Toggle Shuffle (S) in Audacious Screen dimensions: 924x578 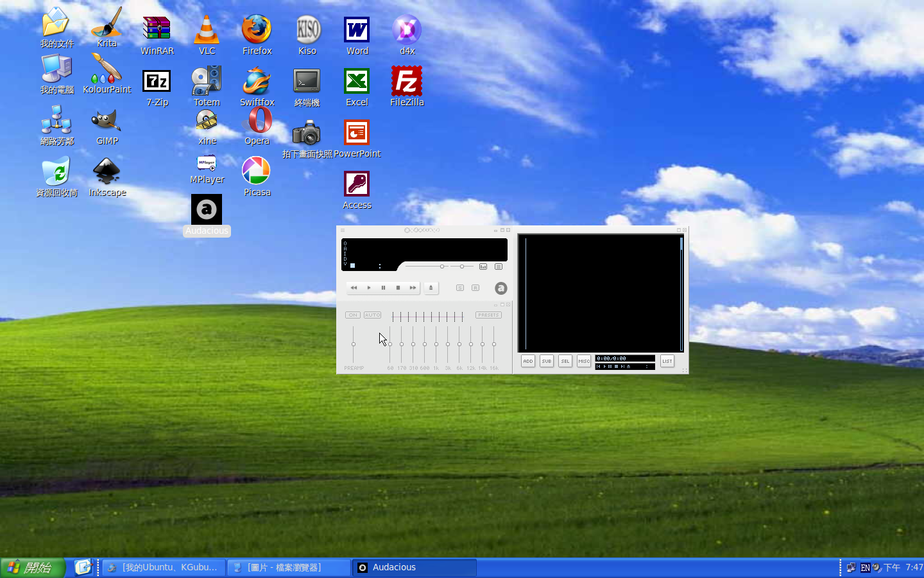coord(460,288)
